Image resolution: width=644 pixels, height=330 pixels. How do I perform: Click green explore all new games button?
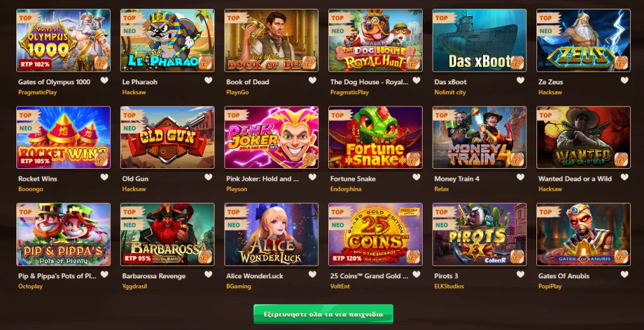point(323,314)
